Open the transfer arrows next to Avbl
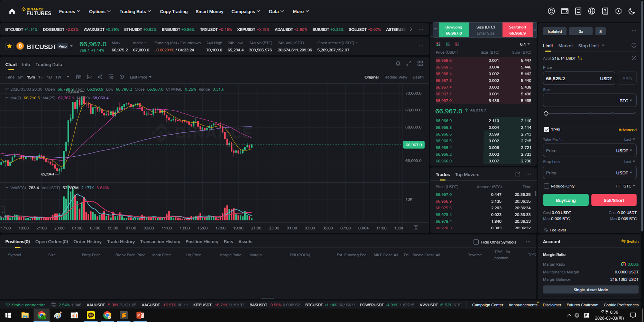644x322 pixels. 580,58
